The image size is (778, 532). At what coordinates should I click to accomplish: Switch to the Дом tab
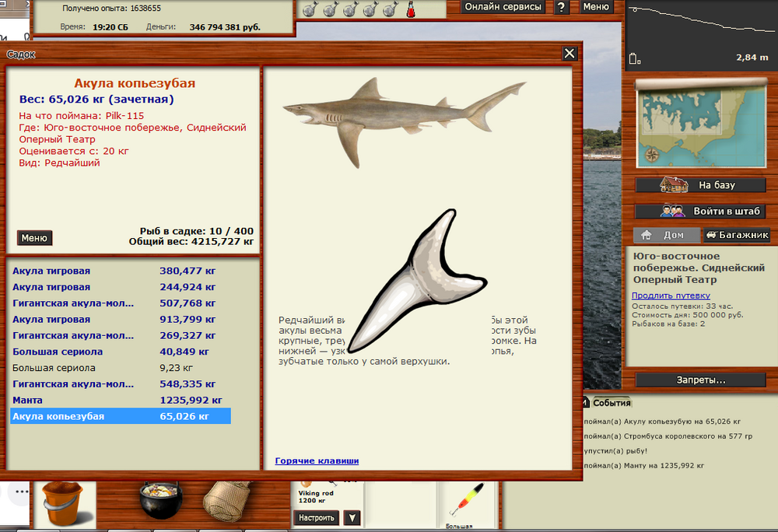coord(665,235)
